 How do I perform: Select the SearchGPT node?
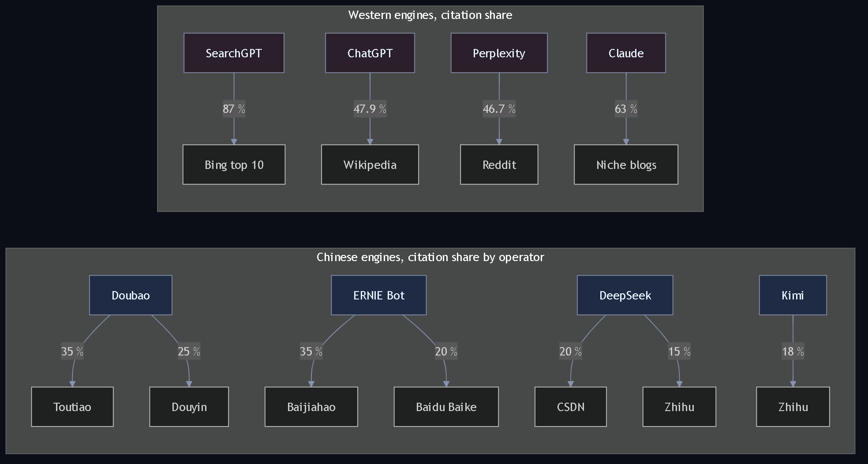coord(234,53)
